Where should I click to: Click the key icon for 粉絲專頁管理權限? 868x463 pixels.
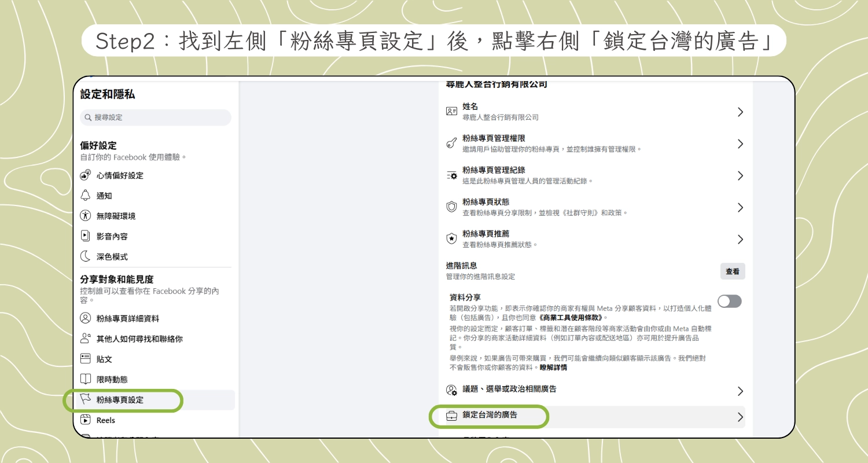pyautogui.click(x=452, y=144)
